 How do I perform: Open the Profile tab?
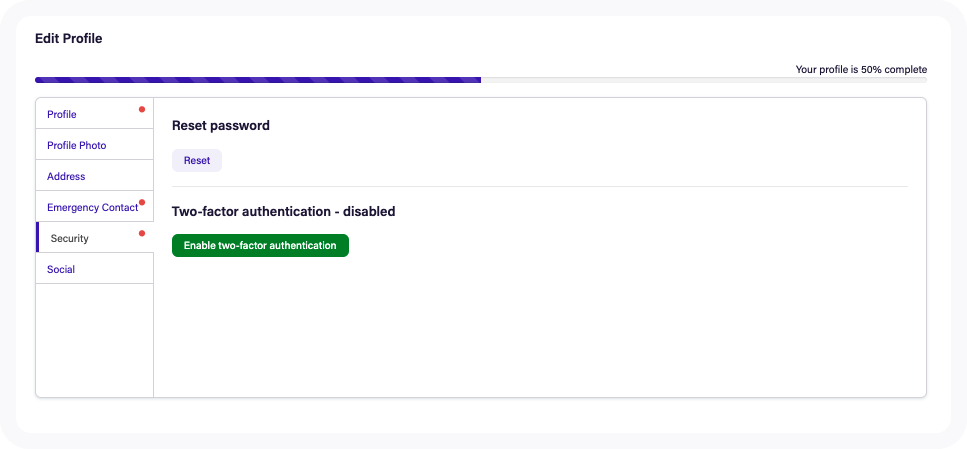coord(94,114)
